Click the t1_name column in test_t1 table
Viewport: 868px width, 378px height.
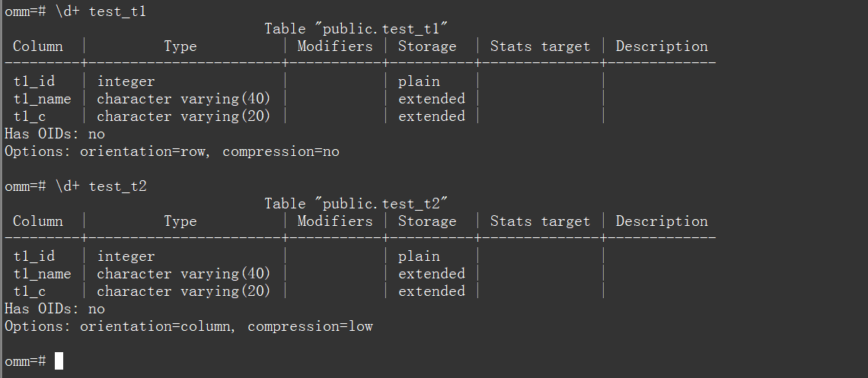[42, 99]
